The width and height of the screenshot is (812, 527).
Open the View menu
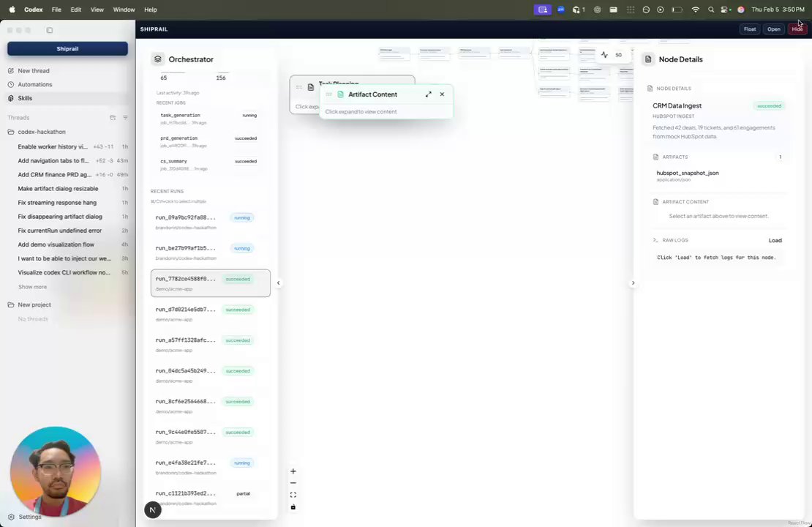coord(97,10)
